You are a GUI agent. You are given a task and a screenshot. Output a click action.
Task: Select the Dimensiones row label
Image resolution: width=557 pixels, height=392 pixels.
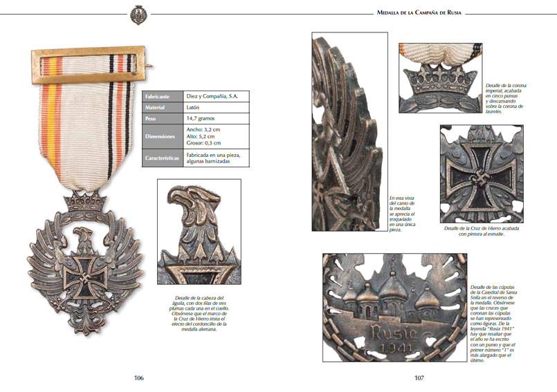point(163,136)
